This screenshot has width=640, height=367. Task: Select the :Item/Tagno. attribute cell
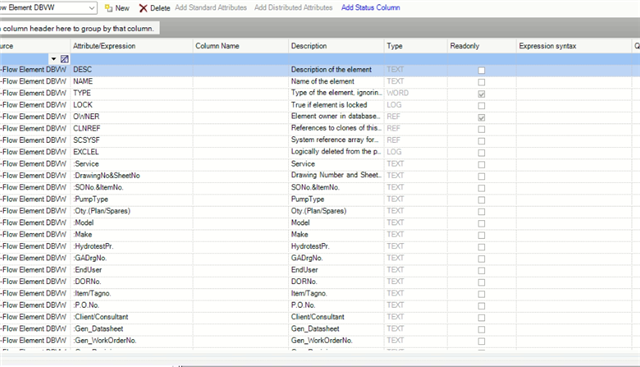(132, 294)
